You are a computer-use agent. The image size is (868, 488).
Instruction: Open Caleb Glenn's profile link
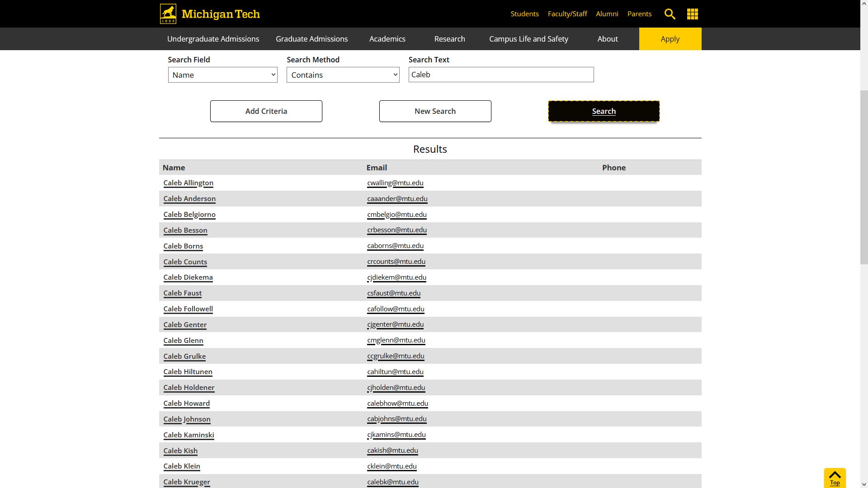point(183,341)
